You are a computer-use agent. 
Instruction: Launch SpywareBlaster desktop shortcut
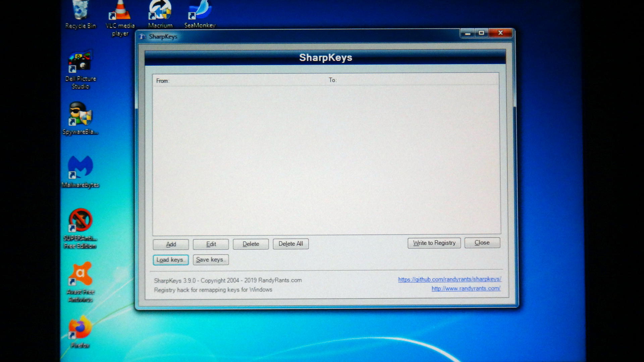click(80, 119)
